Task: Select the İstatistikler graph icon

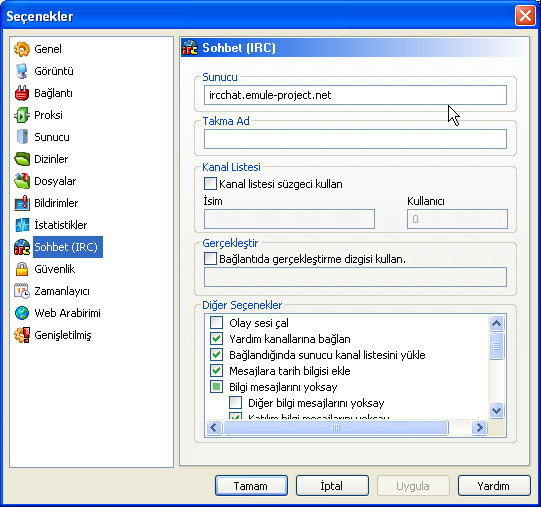Action: coord(22,225)
